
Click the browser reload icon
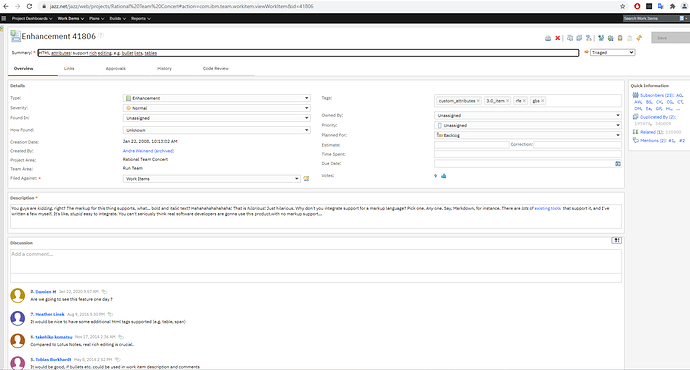click(x=29, y=6)
